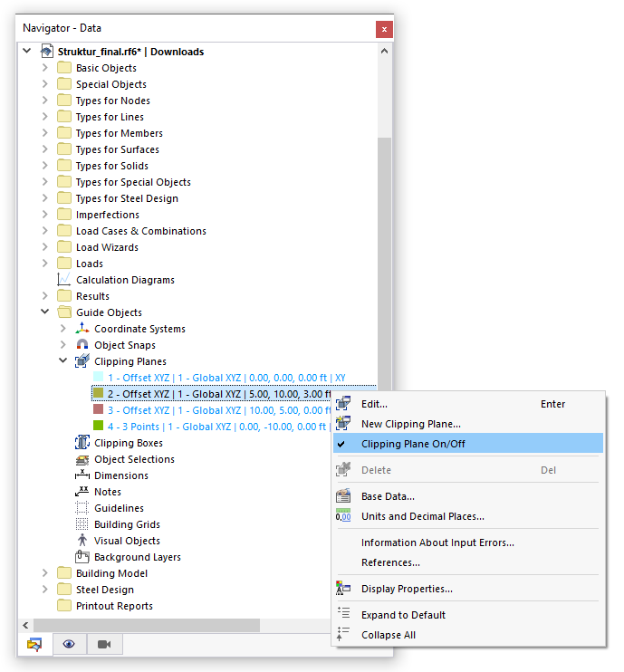Click green swatch of clipping plane 4
This screenshot has width=624, height=672.
(x=98, y=426)
